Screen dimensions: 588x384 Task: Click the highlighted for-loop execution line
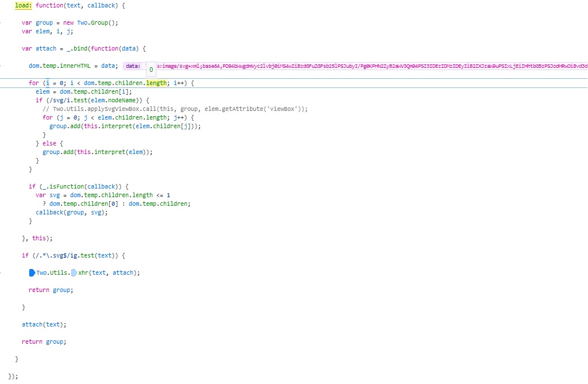[x=115, y=83]
